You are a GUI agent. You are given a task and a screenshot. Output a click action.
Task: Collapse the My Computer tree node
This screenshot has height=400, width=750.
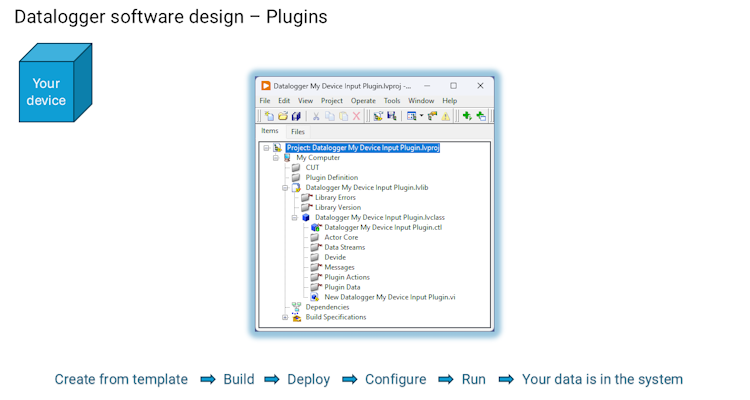point(276,158)
